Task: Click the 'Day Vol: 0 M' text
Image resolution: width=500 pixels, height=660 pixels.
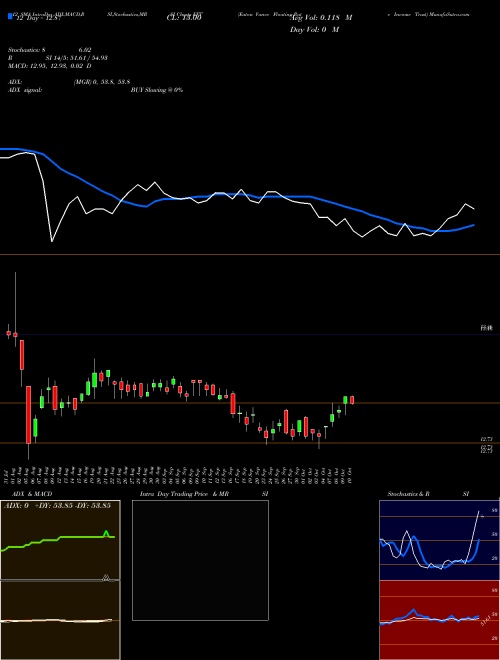Action: point(314,30)
